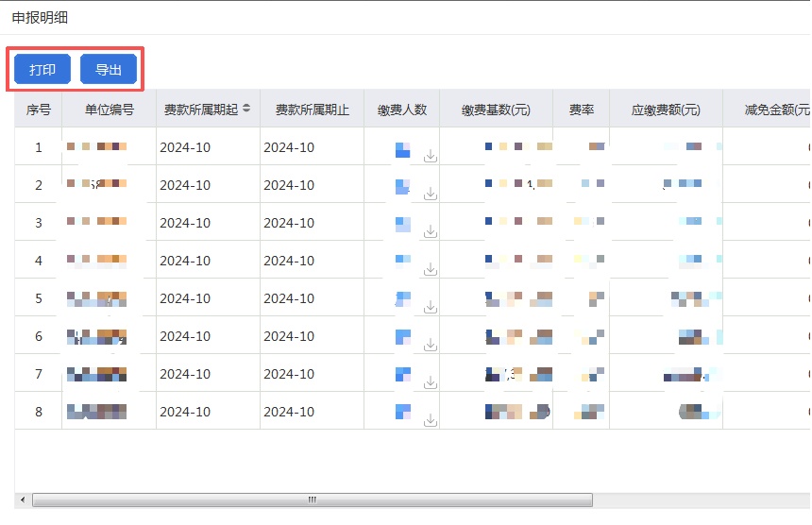Download the 缴费人数 detail for row 5
Image resolution: width=812 pixels, height=525 pixels.
point(431,307)
